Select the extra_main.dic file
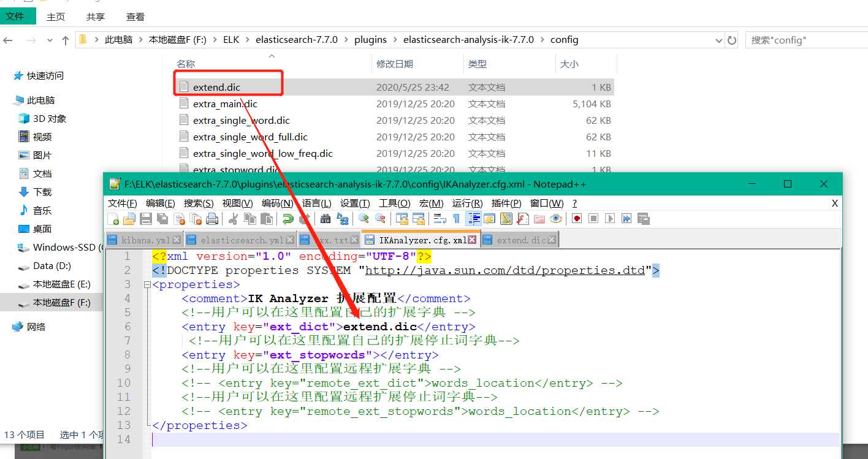 pyautogui.click(x=225, y=104)
